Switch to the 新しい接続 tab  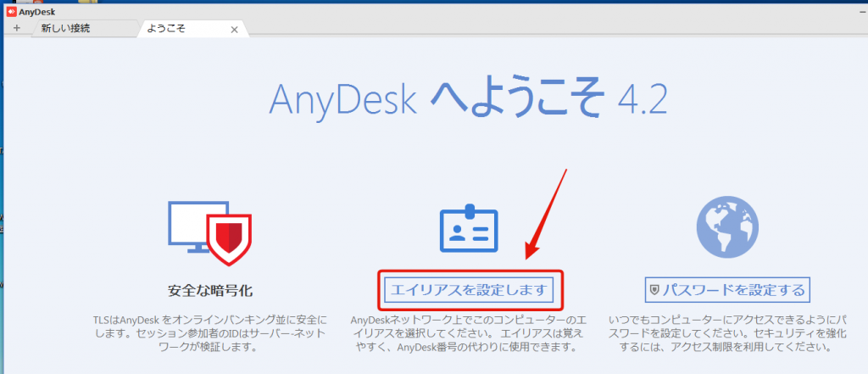(65, 29)
